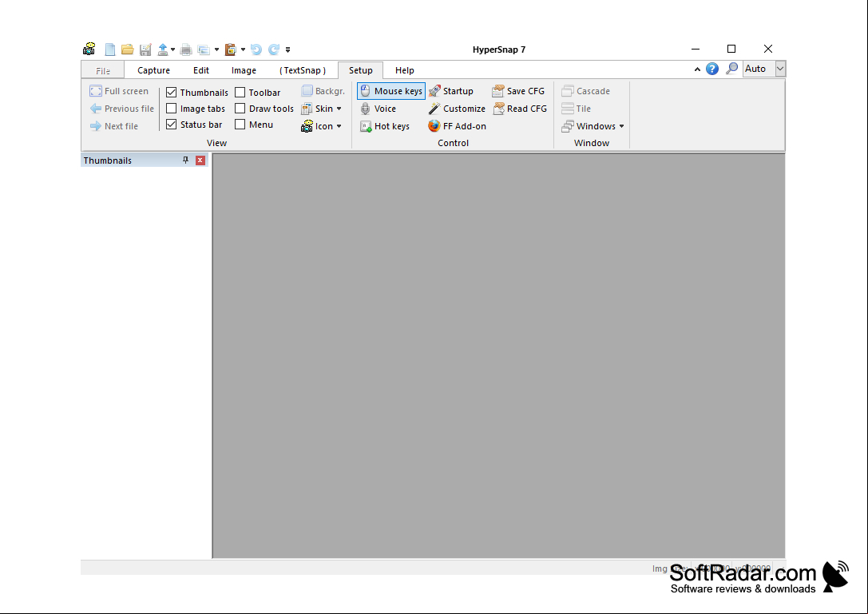
Task: Close the Thumbnails panel
Action: tap(200, 160)
